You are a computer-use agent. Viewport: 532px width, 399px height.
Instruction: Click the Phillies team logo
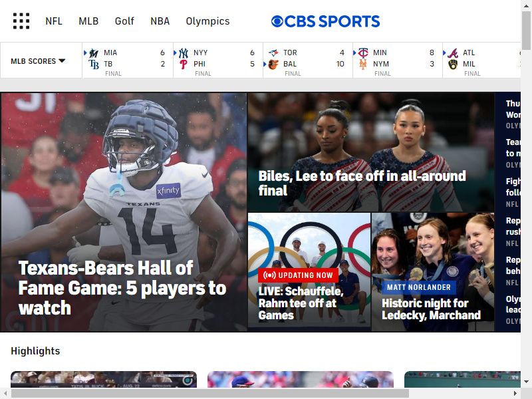click(184, 64)
